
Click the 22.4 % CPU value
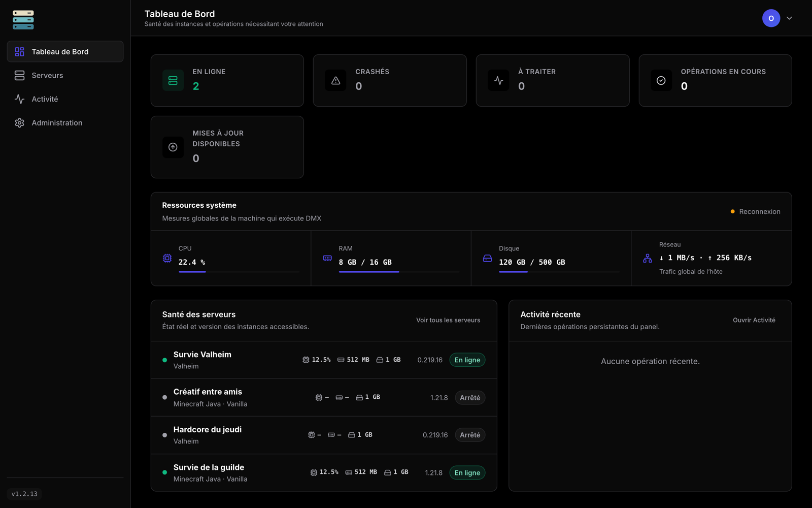[192, 262]
